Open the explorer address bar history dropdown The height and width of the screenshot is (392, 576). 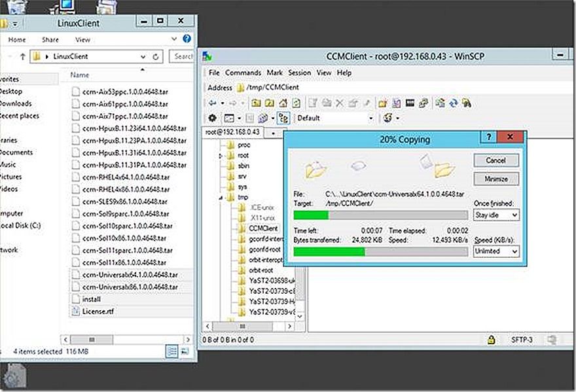click(143, 56)
